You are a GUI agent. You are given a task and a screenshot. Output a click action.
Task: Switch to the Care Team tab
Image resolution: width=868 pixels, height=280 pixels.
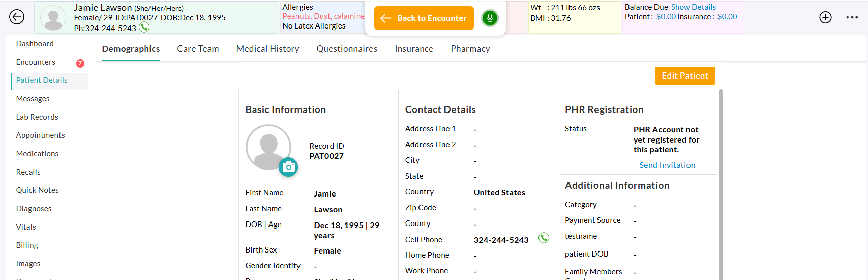[x=198, y=49]
